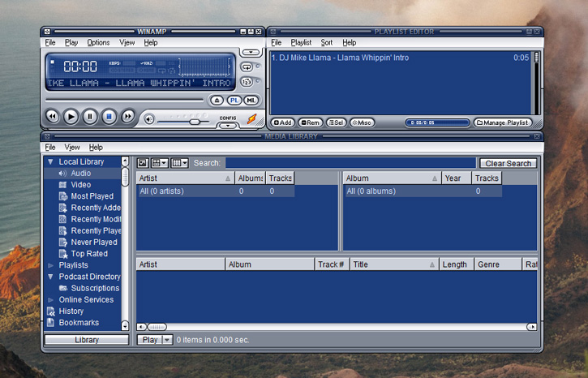Click the volume slider thumb
Viewport: 588px width, 378px height.
pos(195,122)
